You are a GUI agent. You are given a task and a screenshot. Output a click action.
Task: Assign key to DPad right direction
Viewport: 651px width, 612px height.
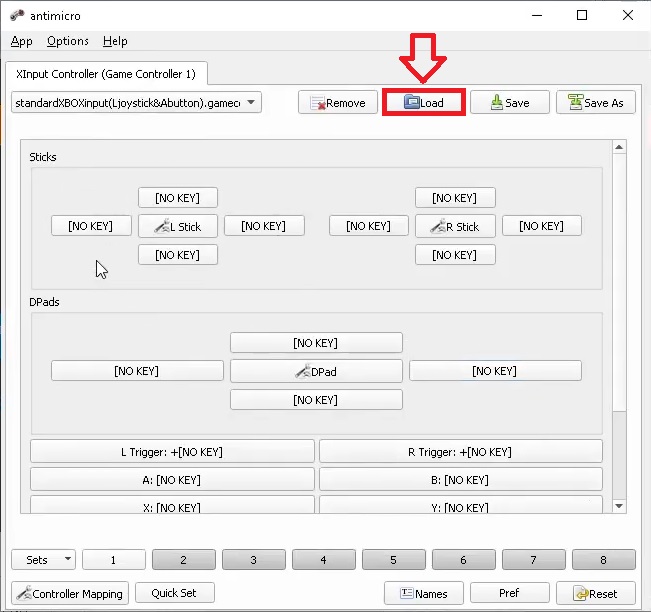[495, 371]
